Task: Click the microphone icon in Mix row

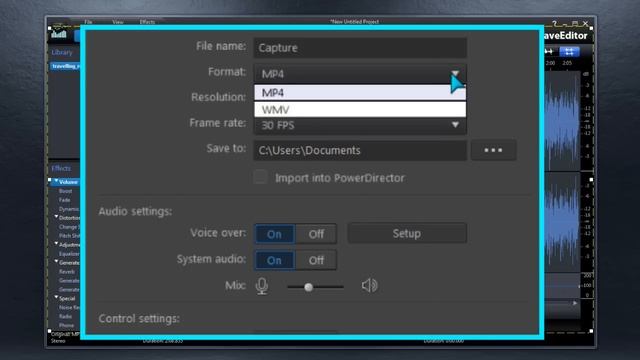Action: [262, 286]
